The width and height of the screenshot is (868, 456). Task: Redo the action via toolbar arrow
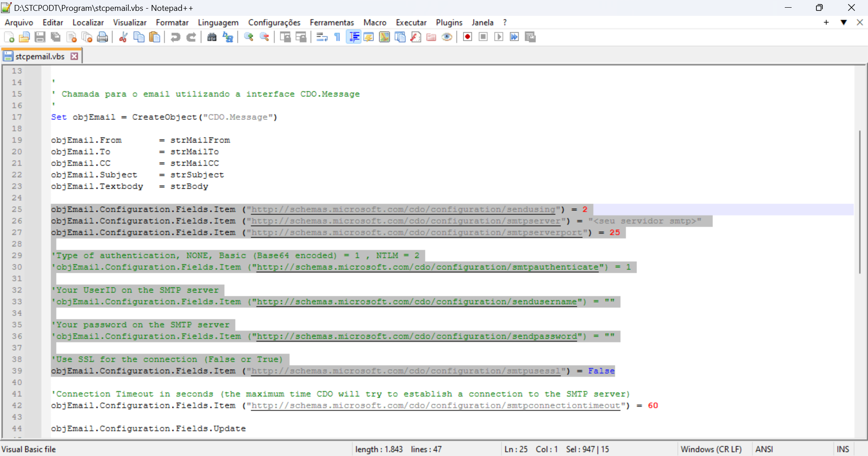[191, 37]
